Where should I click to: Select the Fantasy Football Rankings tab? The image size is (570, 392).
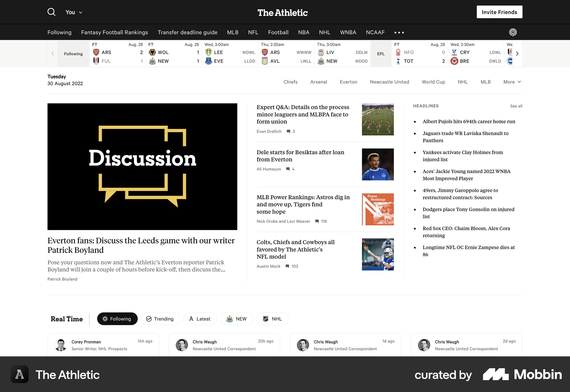(x=114, y=32)
